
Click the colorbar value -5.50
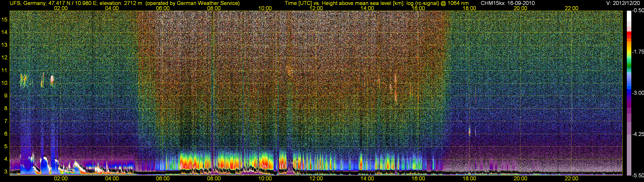[x=638, y=176]
